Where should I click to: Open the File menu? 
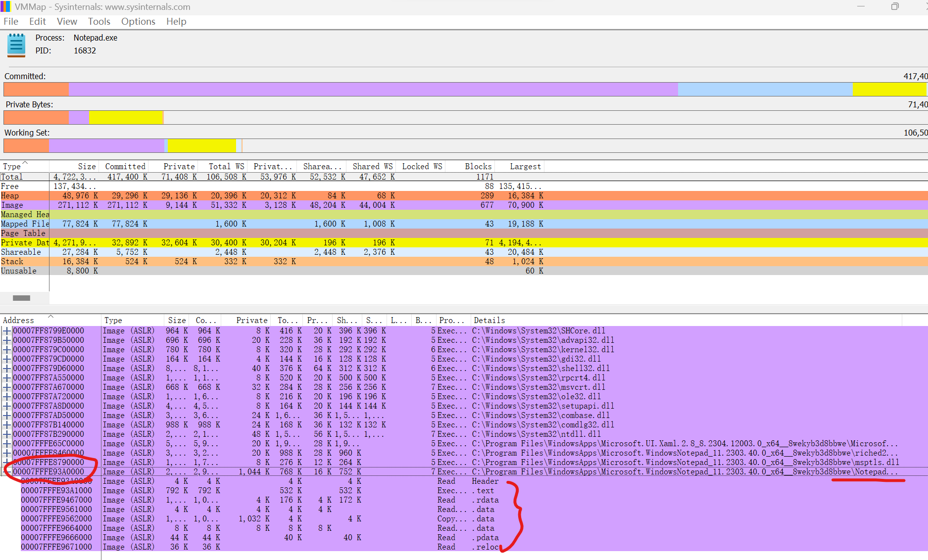pyautogui.click(x=11, y=21)
